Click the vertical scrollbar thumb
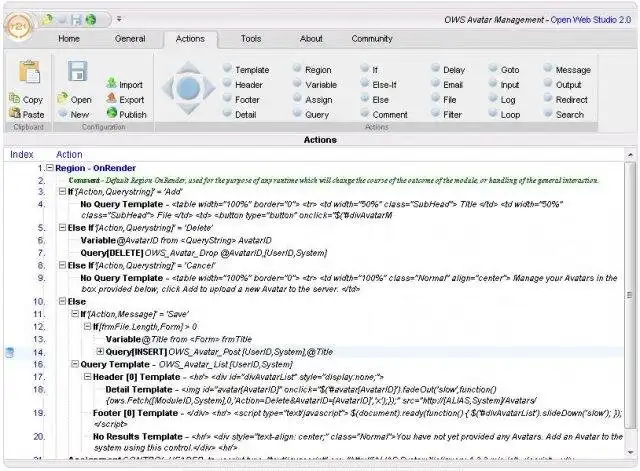This screenshot has width=640, height=471. click(630, 295)
